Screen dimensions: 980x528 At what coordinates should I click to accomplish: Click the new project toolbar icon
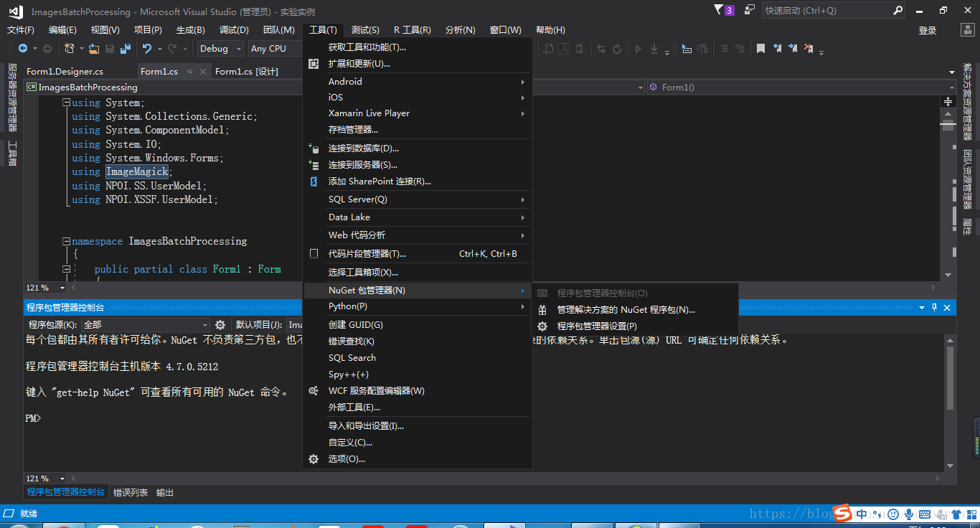point(70,48)
